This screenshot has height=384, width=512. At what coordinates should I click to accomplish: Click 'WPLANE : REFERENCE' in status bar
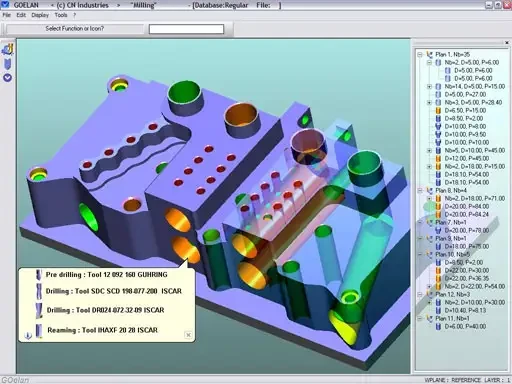(452, 380)
